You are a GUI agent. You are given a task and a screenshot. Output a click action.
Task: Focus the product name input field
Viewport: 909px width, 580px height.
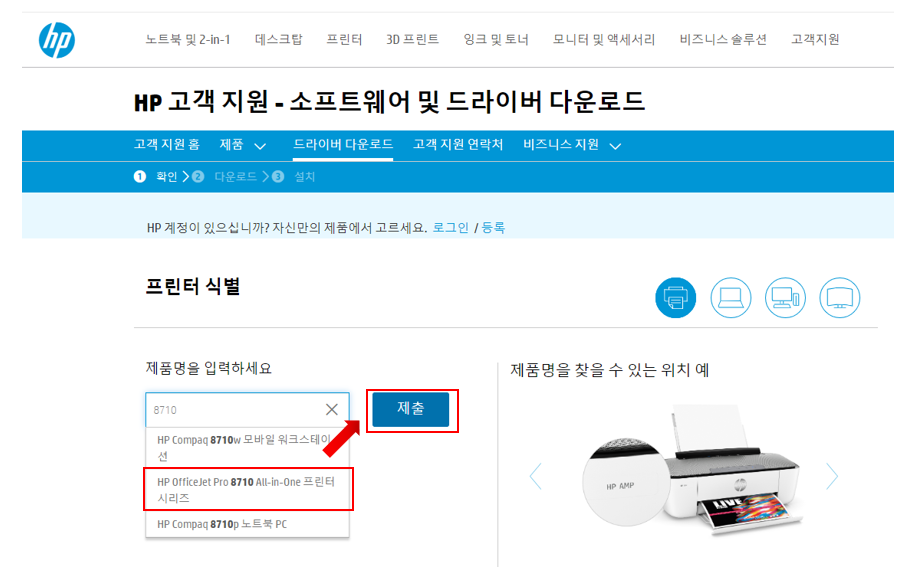tap(235, 409)
